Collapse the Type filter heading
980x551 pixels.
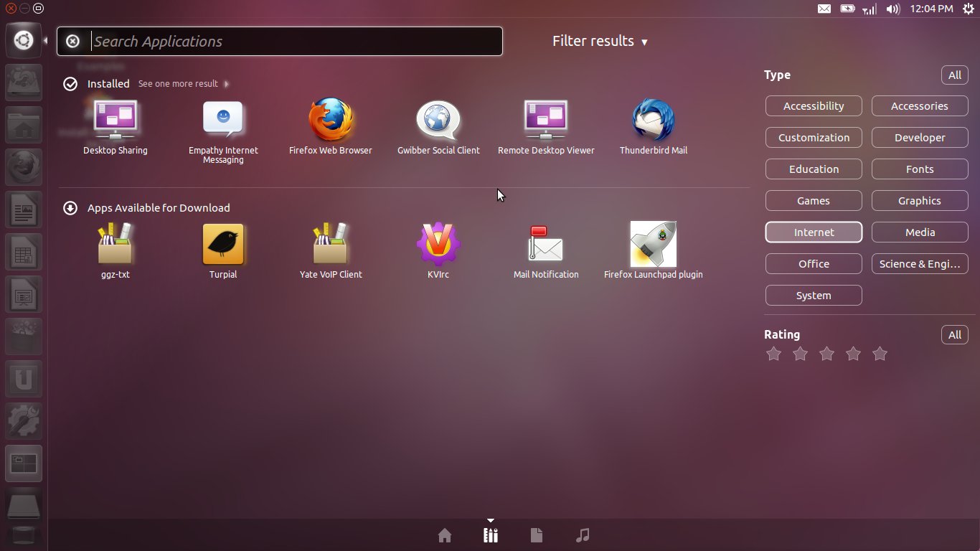coord(777,75)
